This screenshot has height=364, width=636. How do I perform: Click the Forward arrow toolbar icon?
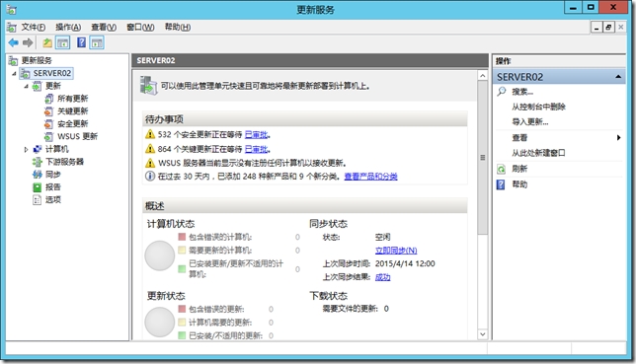(28, 42)
